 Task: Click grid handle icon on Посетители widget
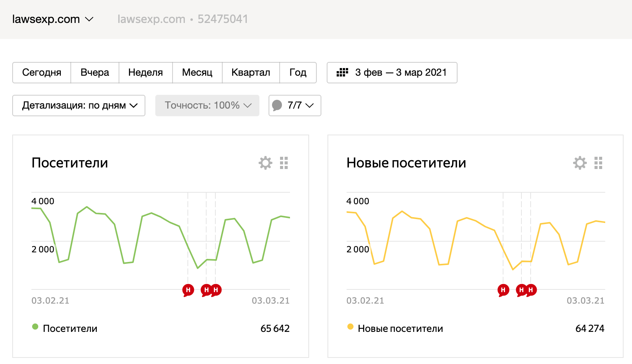click(x=284, y=163)
